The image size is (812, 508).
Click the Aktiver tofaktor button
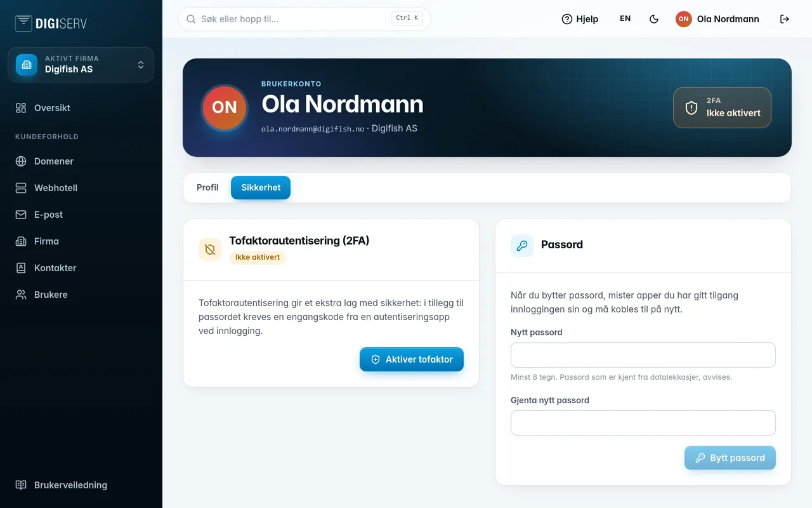point(412,359)
